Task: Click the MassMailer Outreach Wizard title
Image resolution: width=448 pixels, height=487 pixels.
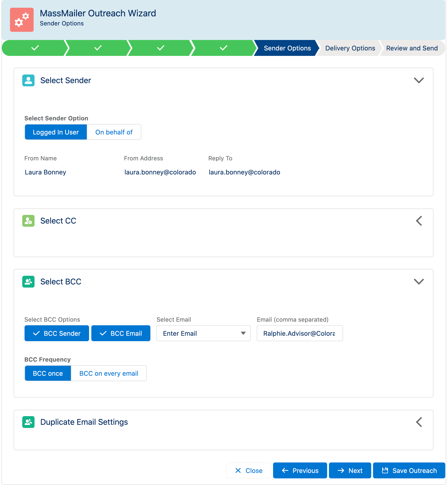Action: [x=98, y=13]
